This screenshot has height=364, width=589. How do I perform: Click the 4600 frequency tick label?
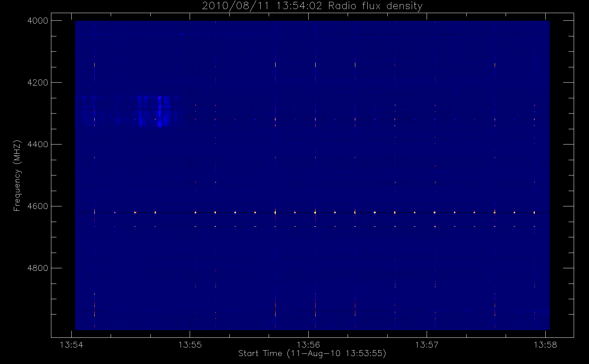click(38, 206)
